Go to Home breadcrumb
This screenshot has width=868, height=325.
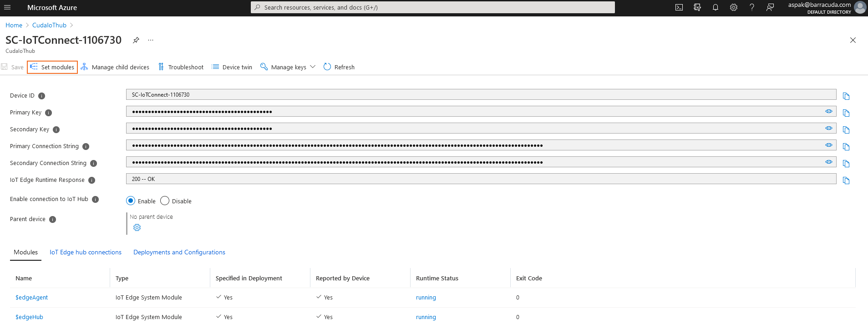pyautogui.click(x=14, y=25)
